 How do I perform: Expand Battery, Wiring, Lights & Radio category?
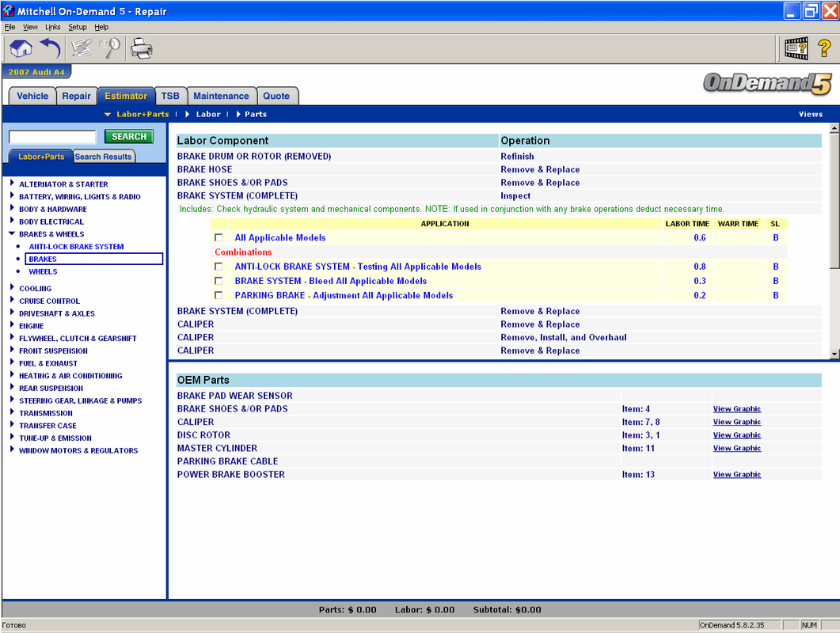(x=12, y=195)
